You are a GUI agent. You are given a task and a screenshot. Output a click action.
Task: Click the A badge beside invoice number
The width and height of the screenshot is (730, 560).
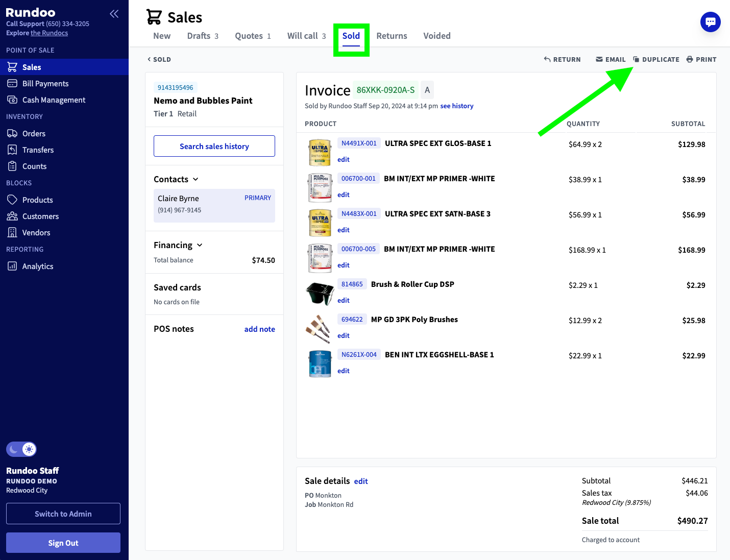pyautogui.click(x=427, y=90)
